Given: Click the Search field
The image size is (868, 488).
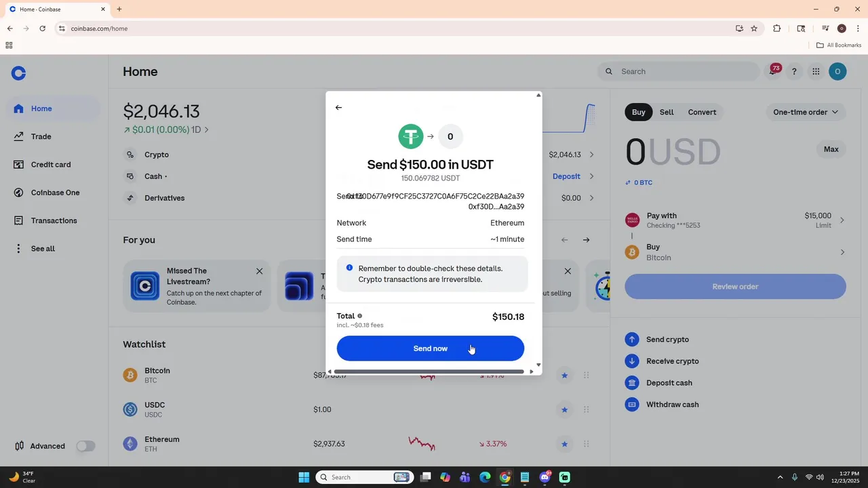Looking at the screenshot, I should point(679,71).
